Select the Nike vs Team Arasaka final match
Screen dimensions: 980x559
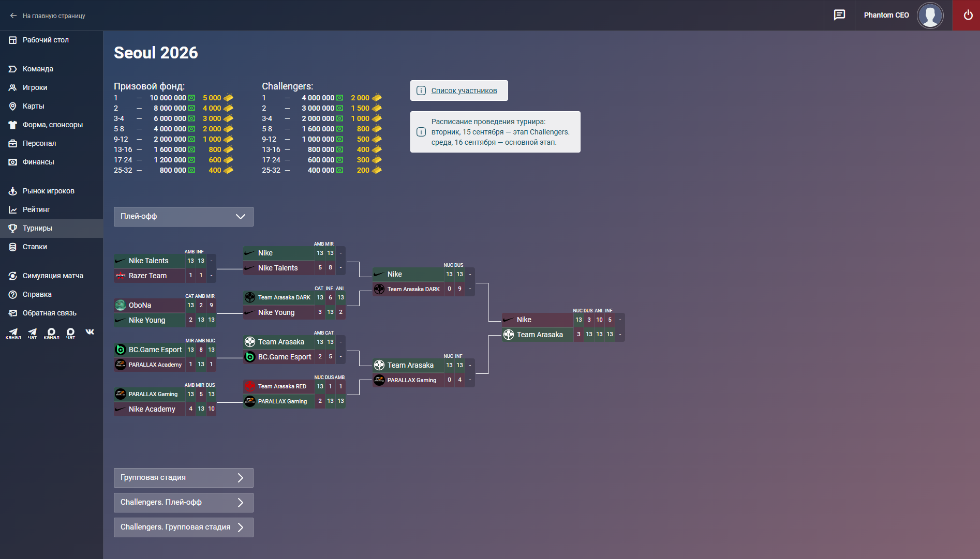(x=563, y=327)
